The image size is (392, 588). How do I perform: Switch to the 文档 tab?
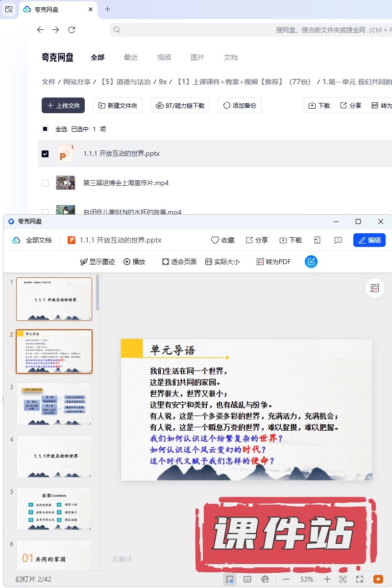click(x=231, y=57)
